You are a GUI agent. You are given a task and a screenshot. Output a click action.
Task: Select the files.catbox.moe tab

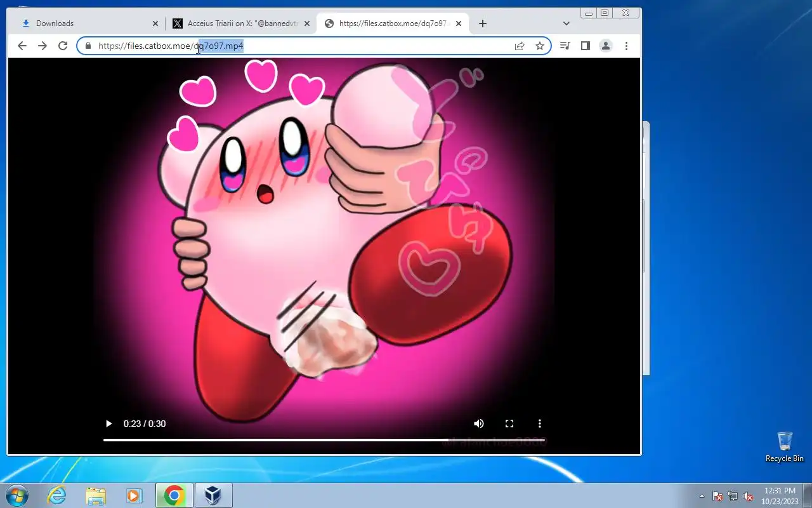(x=393, y=23)
